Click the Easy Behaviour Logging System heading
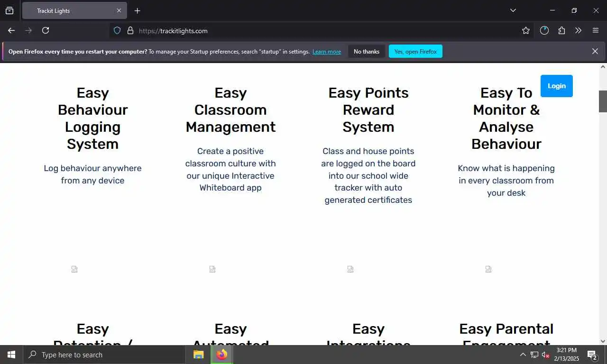Viewport: 607px width, 364px height. (93, 118)
